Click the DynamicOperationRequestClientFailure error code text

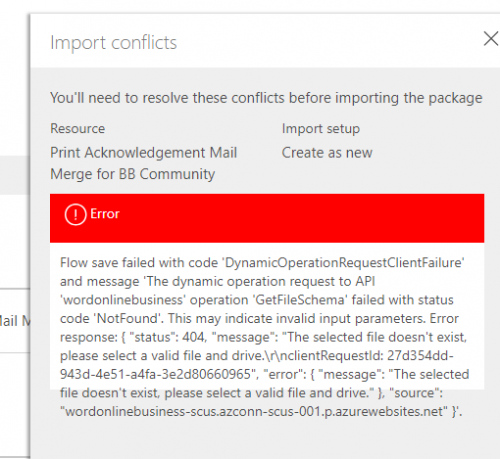click(343, 263)
